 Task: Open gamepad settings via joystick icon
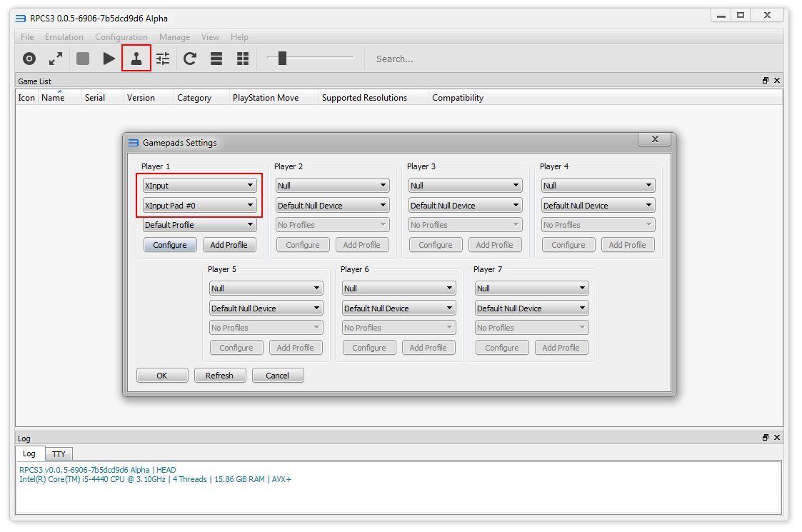click(x=136, y=59)
